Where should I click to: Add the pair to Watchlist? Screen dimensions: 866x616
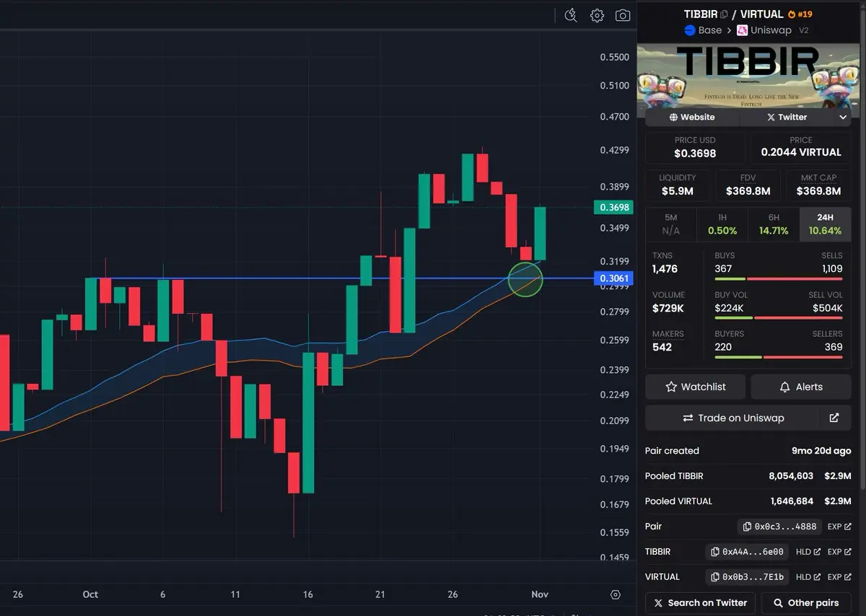click(x=696, y=387)
